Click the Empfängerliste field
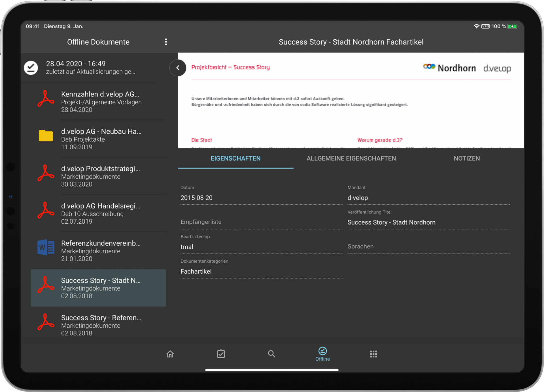The height and width of the screenshot is (392, 544). click(x=261, y=222)
